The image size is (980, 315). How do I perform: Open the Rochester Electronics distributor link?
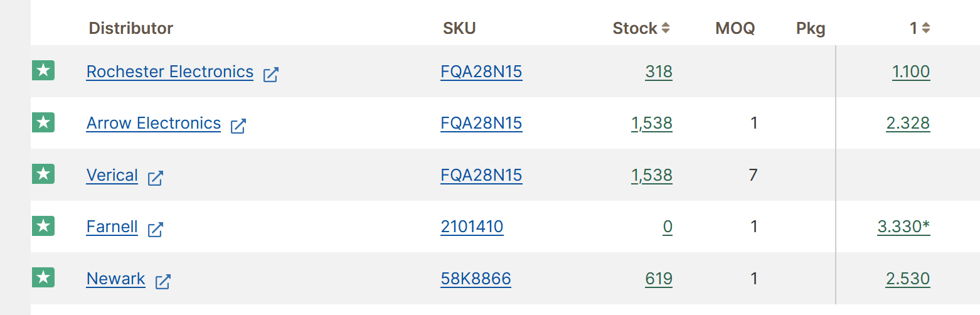coord(170,72)
